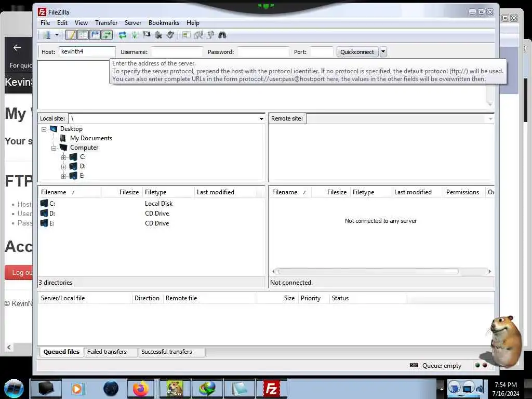Collapse the Computer tree node
The image size is (532, 399).
pos(54,148)
